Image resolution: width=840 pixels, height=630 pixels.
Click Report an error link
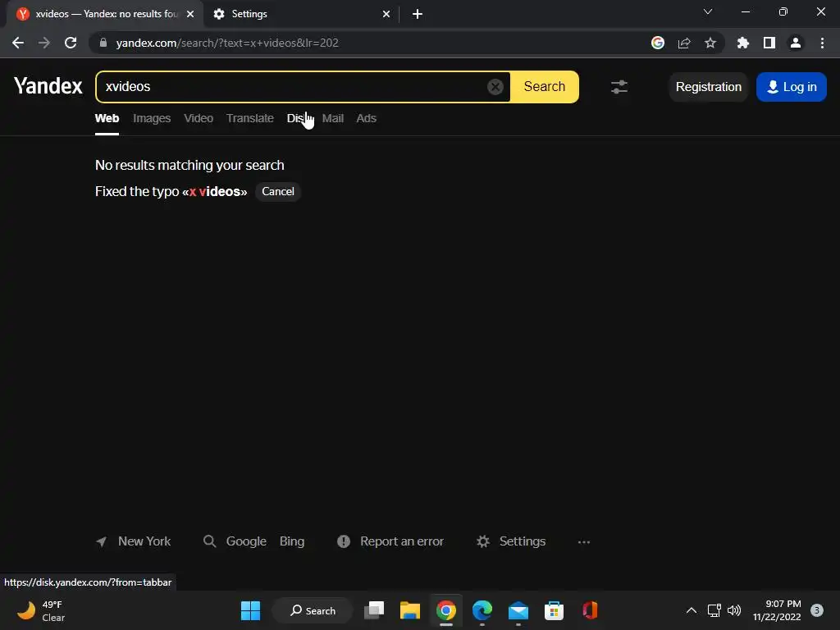pos(390,541)
